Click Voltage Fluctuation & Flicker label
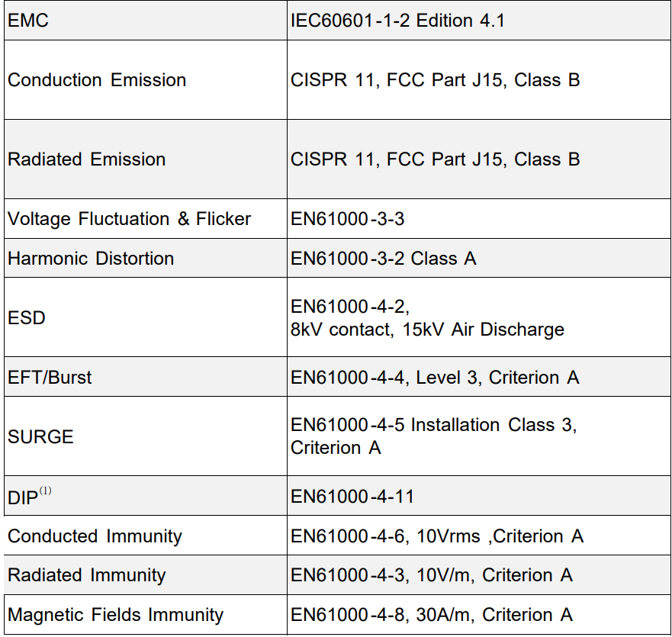The height and width of the screenshot is (637, 672). (129, 219)
